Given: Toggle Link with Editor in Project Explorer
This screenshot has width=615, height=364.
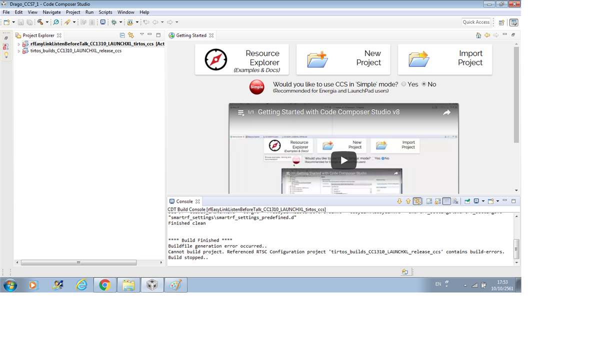Looking at the screenshot, I should coord(131,35).
